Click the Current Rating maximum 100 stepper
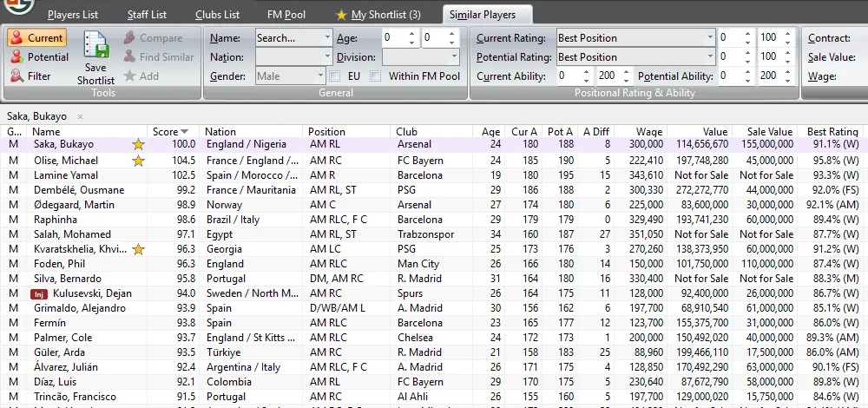This screenshot has width=868, height=408. [787, 38]
